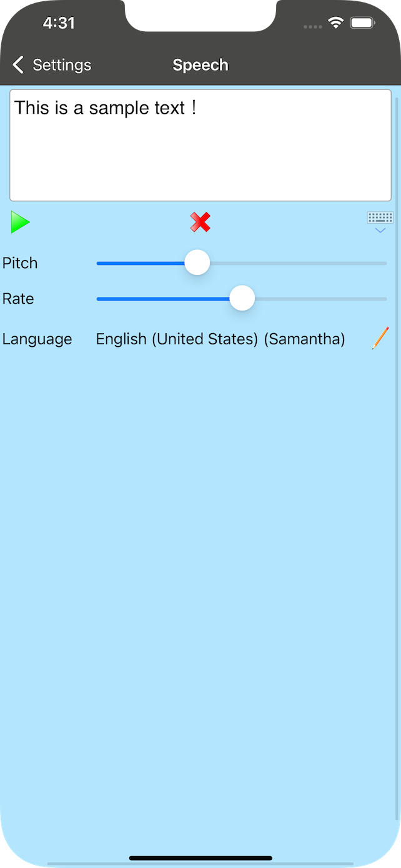401x868 pixels.
Task: Select English (United States) (Samantha) voice text
Action: [220, 339]
